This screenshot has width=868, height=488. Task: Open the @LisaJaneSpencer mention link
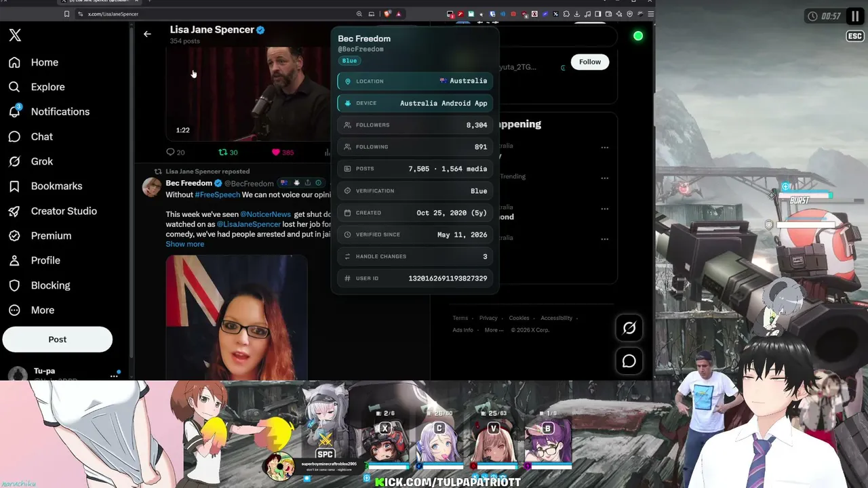tap(248, 224)
